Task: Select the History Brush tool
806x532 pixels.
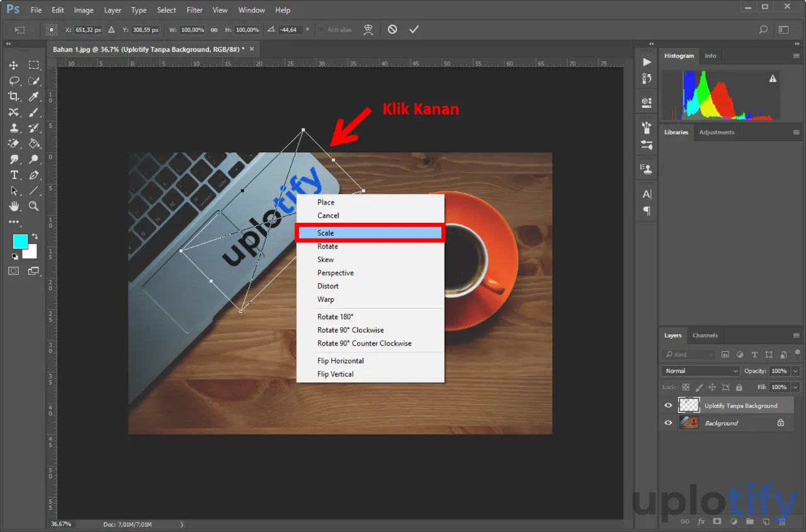Action: [34, 128]
